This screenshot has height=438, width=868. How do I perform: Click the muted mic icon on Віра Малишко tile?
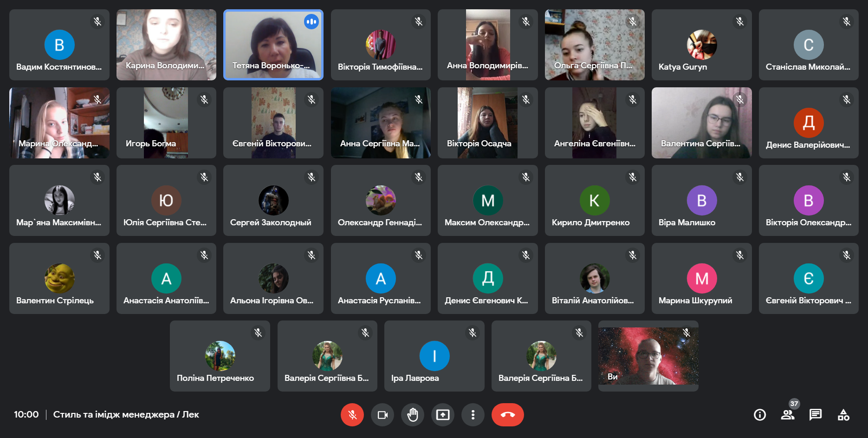point(740,177)
